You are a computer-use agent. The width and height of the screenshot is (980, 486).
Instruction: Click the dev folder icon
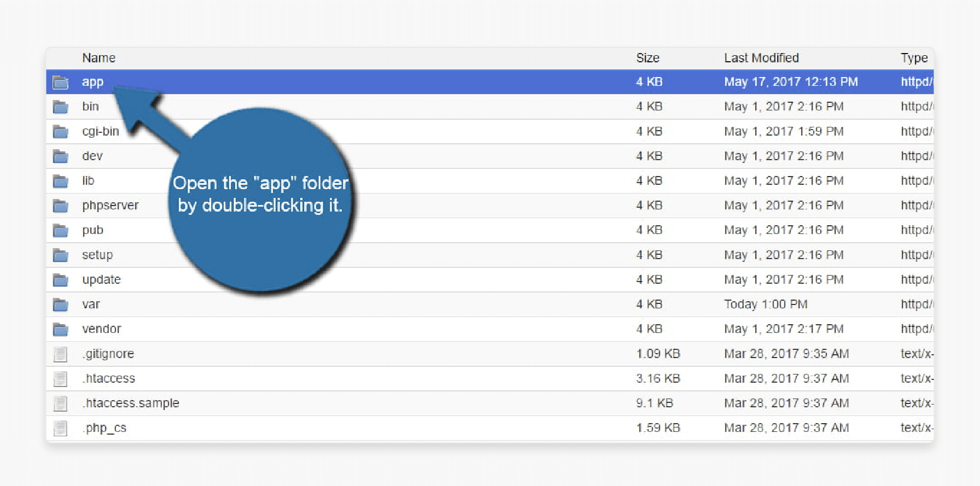pos(60,156)
